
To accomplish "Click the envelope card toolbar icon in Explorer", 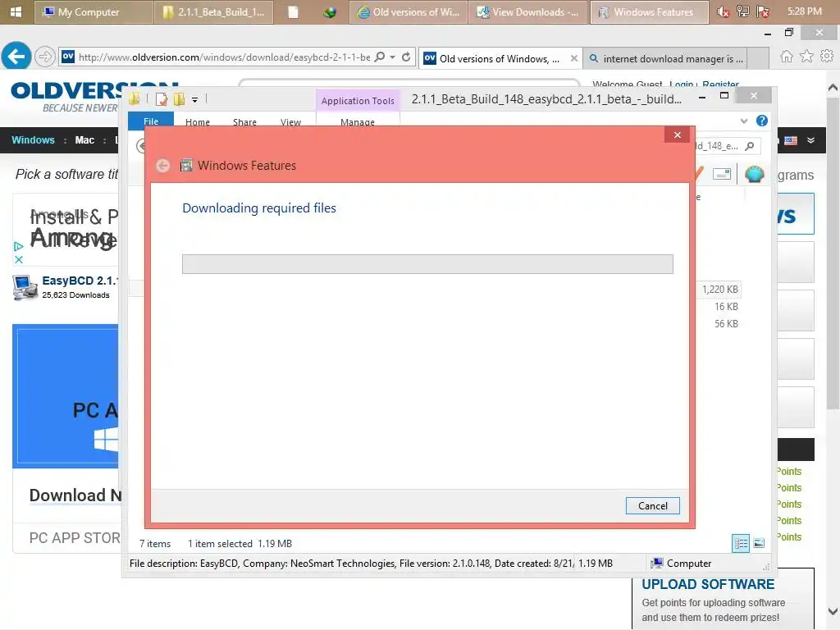I will pos(722,174).
